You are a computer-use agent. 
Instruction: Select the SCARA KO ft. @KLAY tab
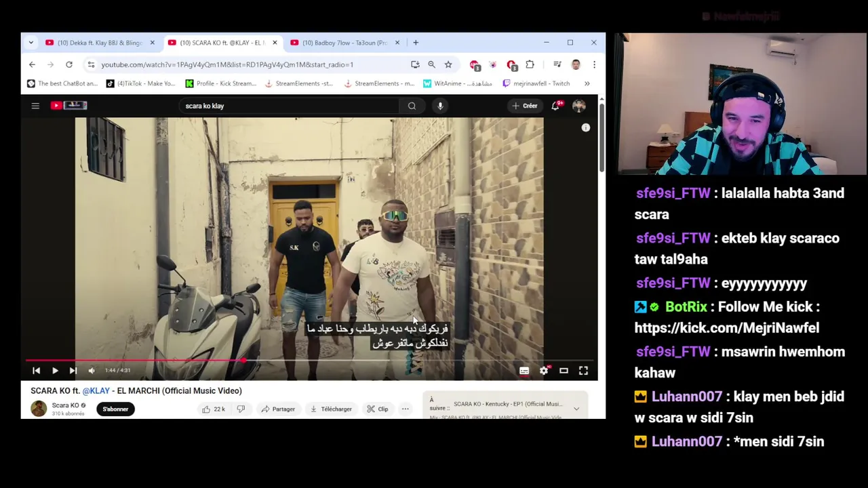pos(222,43)
